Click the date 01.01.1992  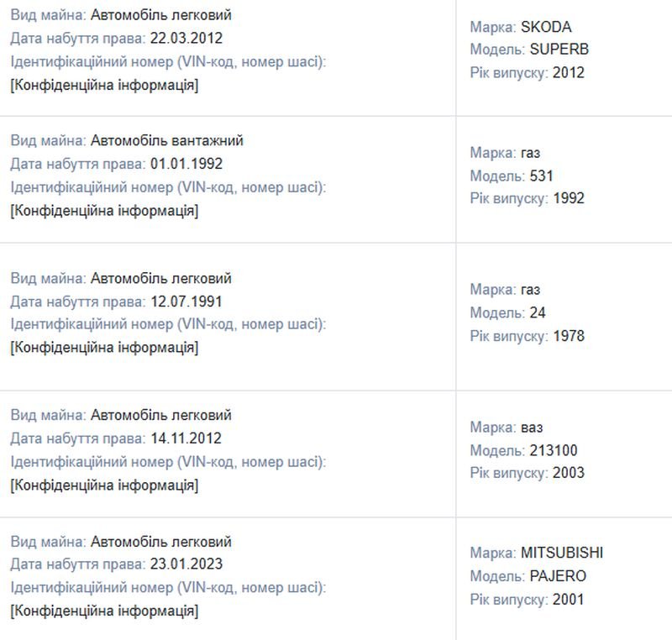pos(186,164)
